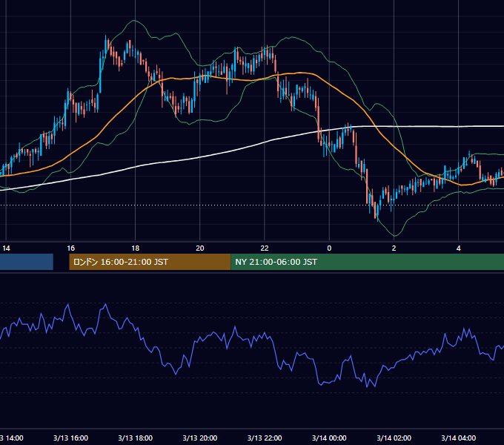Click the 3/13 18:00 time label
This screenshot has width=504, height=445.
135,438
